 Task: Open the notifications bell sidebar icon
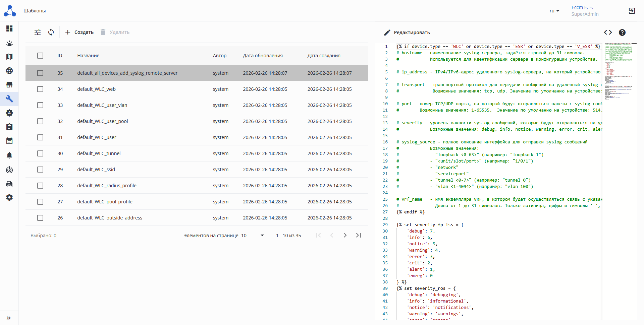pyautogui.click(x=9, y=155)
